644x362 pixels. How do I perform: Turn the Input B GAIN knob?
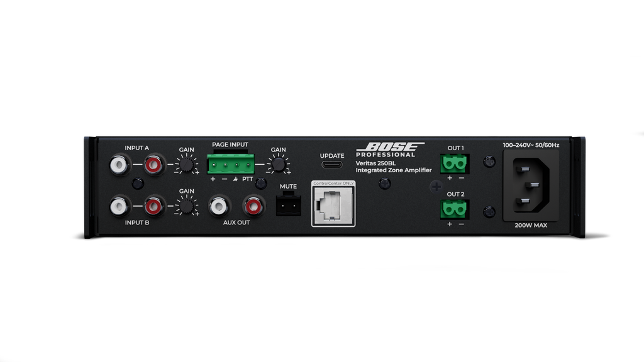point(189,204)
